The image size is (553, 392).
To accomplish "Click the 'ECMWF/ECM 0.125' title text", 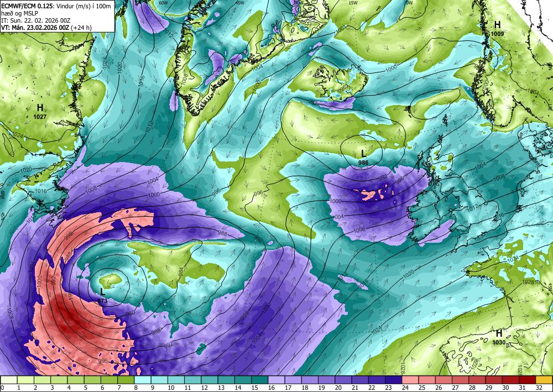I will point(28,6).
